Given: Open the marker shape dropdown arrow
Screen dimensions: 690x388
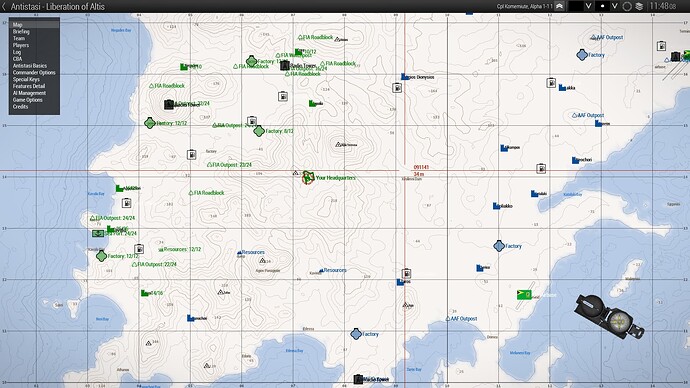Looking at the screenshot, I should click(615, 6).
